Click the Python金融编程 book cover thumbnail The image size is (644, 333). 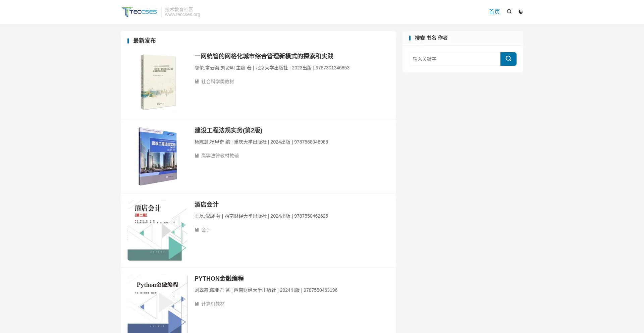click(x=158, y=304)
